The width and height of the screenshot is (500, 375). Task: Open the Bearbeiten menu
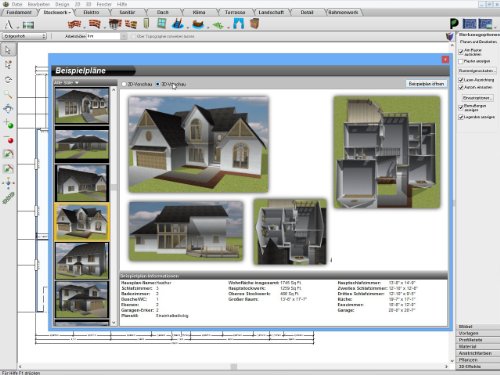point(39,4)
